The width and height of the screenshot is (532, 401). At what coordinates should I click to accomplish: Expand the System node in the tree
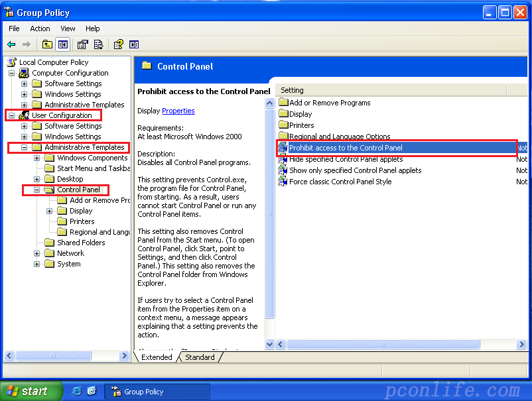coord(37,264)
